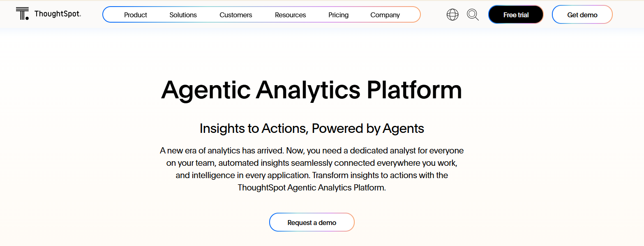Click the Get demo button
The image size is (644, 246).
[582, 14]
